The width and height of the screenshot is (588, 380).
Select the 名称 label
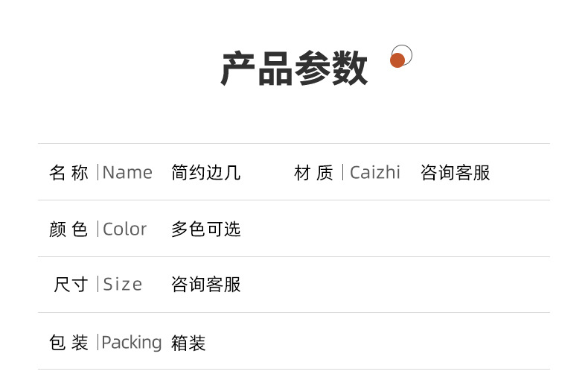pyautogui.click(x=68, y=173)
